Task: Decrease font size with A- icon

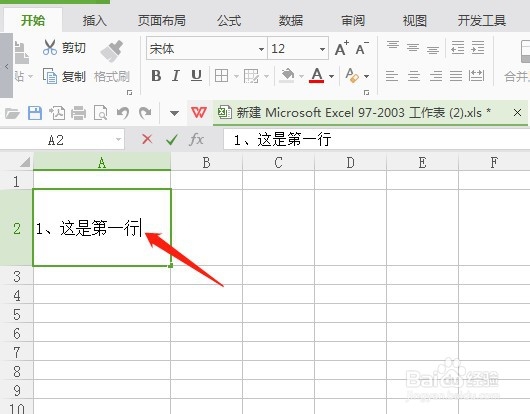Action: (x=362, y=48)
